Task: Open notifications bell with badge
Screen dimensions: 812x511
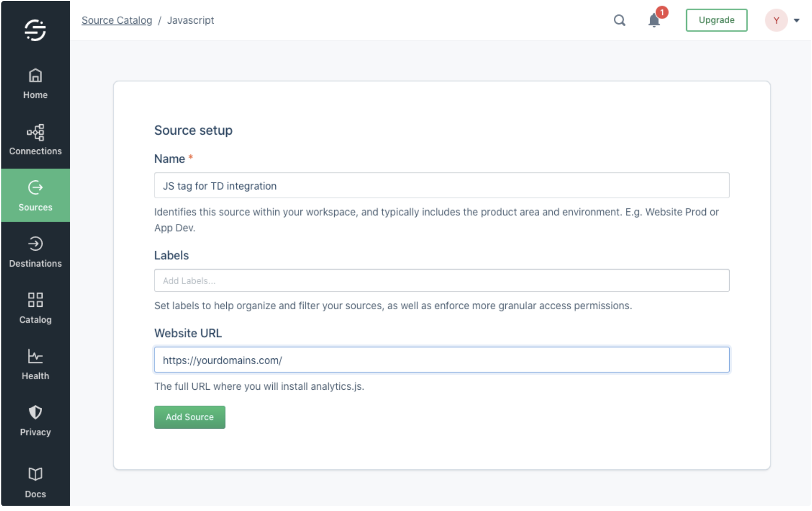Action: (654, 20)
